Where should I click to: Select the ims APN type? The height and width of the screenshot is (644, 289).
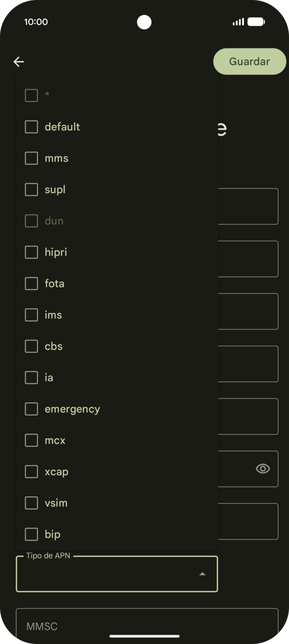(x=31, y=315)
